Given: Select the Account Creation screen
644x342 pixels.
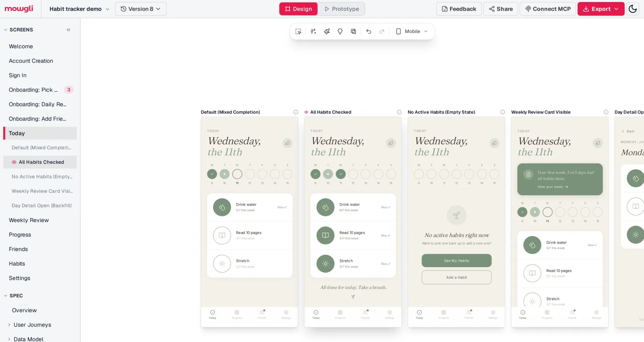Looking at the screenshot, I should coord(40,61).
